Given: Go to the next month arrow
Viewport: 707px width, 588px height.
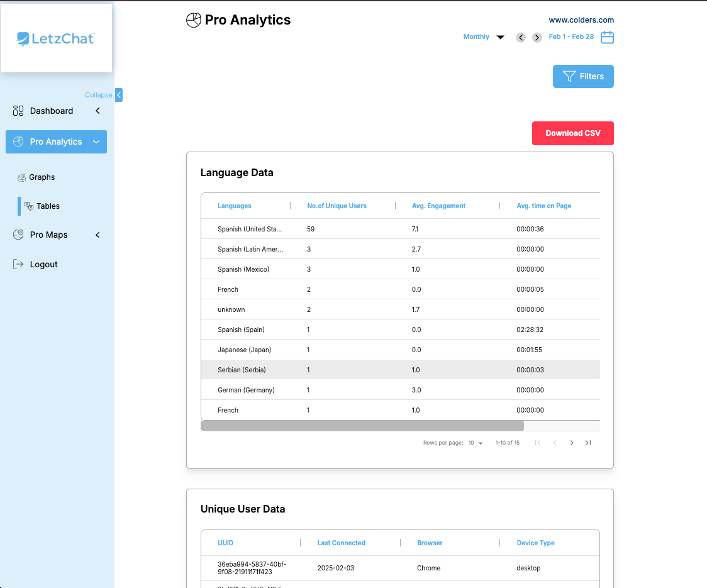Looking at the screenshot, I should [x=537, y=37].
